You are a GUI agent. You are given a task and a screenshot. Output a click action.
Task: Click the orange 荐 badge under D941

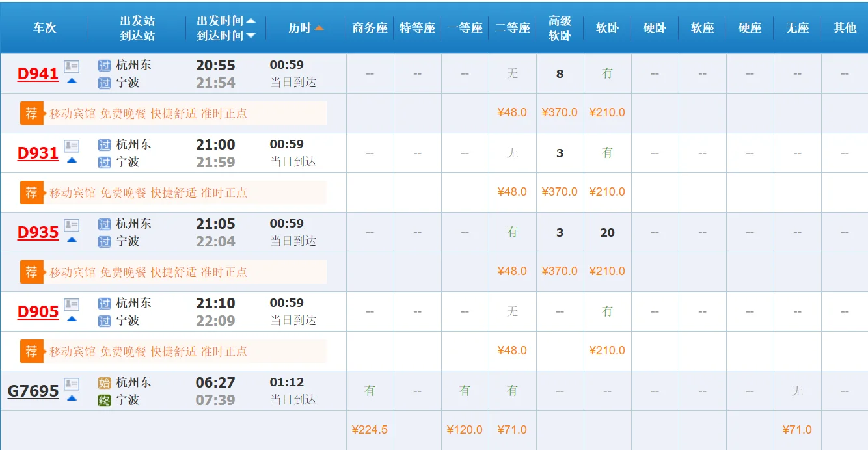pyautogui.click(x=32, y=113)
